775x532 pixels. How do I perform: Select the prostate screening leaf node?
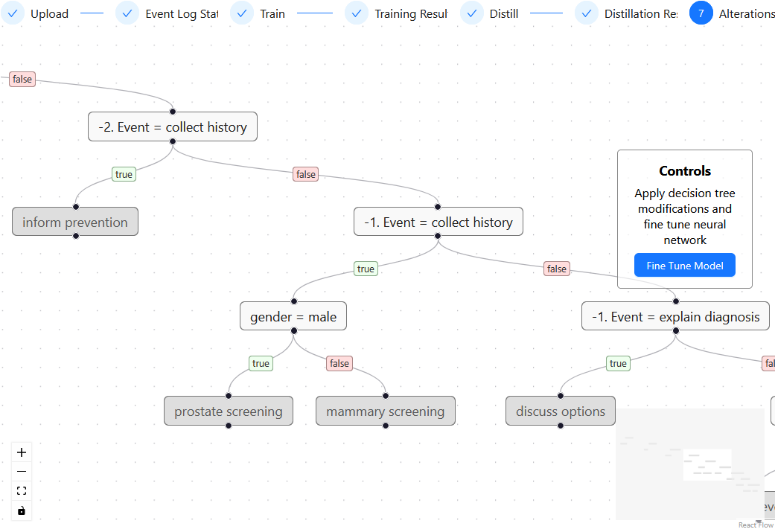[x=228, y=410]
